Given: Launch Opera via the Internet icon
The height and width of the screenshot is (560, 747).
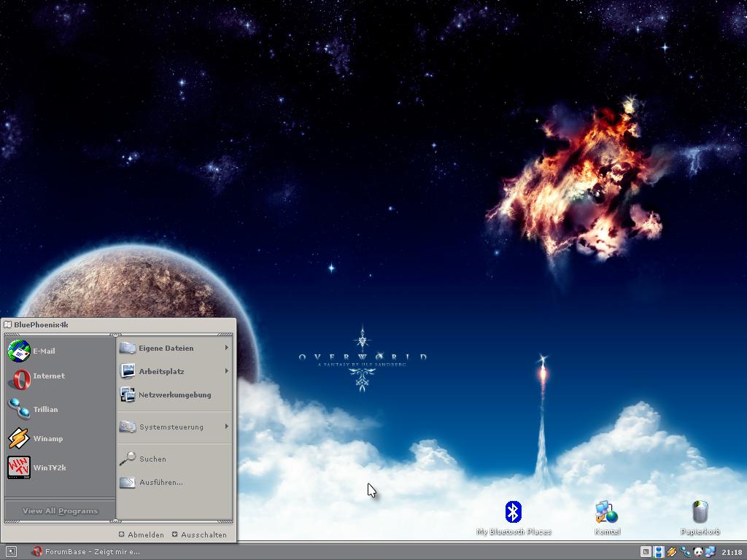Looking at the screenshot, I should [x=20, y=379].
